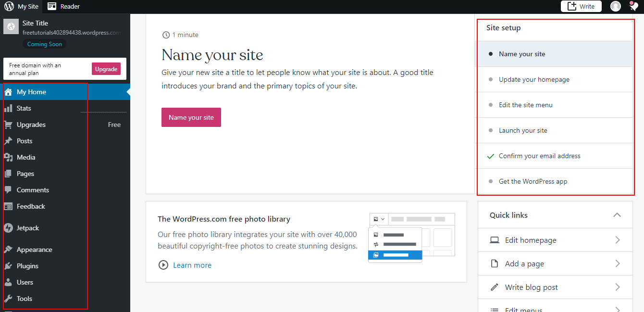Screen dimensions: 644x312
Task: Click the Write blog post pencil icon
Action: coord(495,287)
